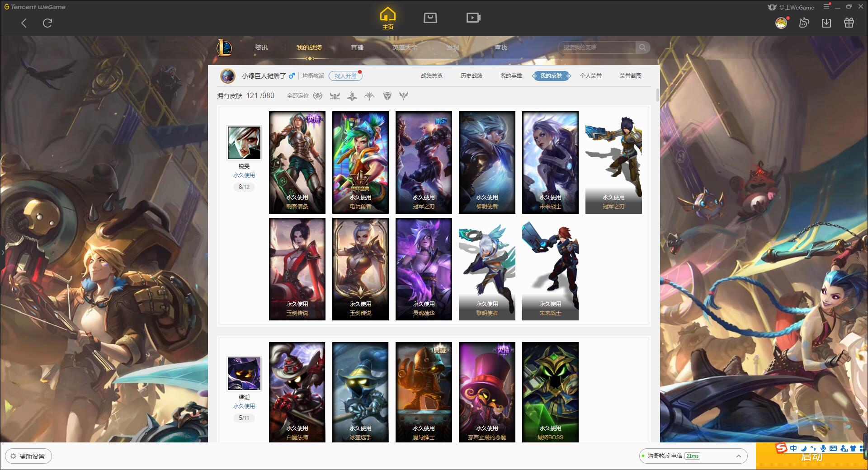Screen dimensions: 868x470
Task: Toggle Sogou moon half-width icon
Action: 803,448
